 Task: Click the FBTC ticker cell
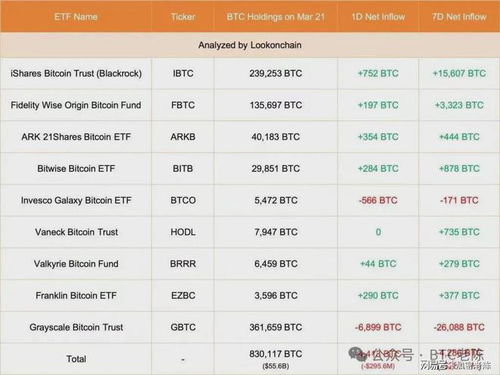click(183, 105)
